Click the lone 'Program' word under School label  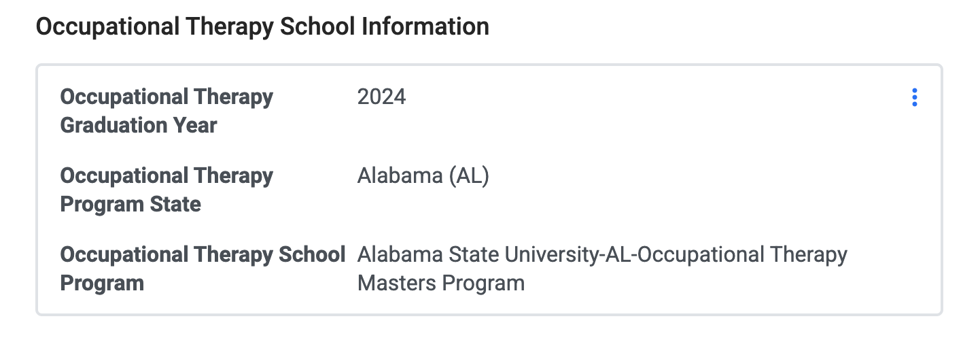tap(102, 283)
